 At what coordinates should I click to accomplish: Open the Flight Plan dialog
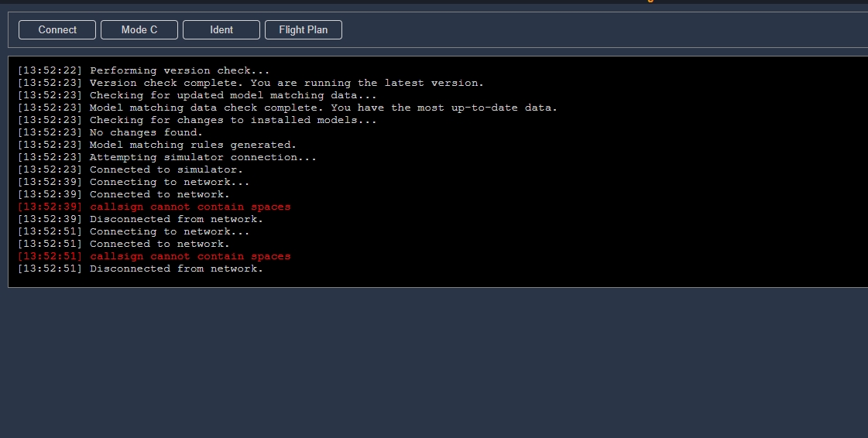point(303,30)
